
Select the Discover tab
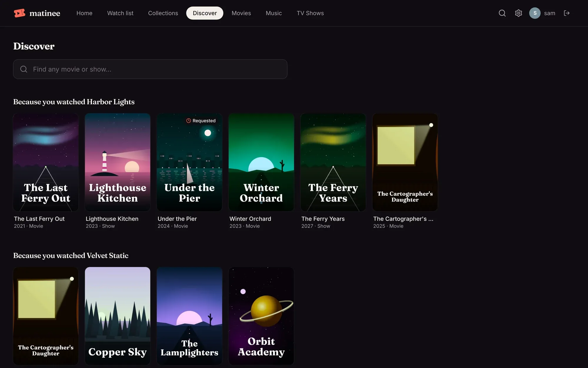[x=205, y=13]
